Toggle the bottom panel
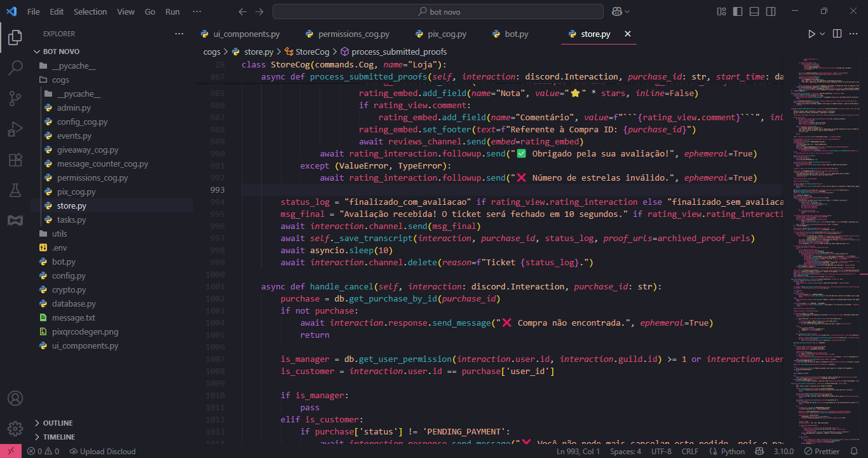The width and height of the screenshot is (868, 458). 754,11
